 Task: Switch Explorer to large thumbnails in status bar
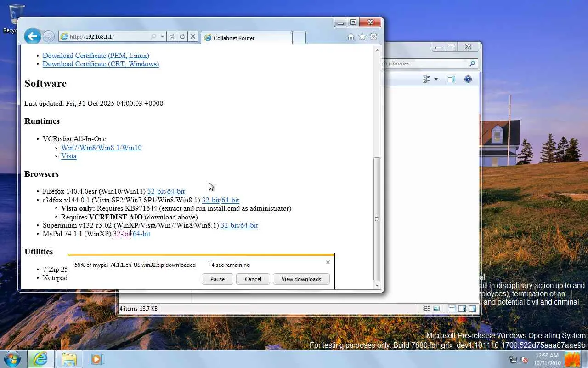(x=436, y=309)
